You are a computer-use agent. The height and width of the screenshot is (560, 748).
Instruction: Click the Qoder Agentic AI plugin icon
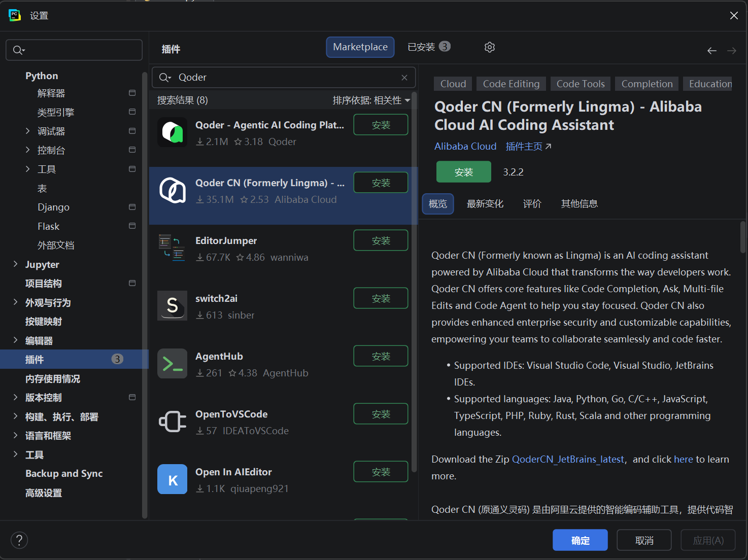(x=173, y=132)
